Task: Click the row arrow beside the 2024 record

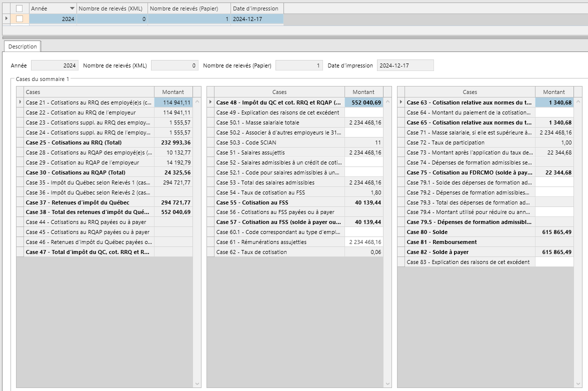Action: pos(6,18)
